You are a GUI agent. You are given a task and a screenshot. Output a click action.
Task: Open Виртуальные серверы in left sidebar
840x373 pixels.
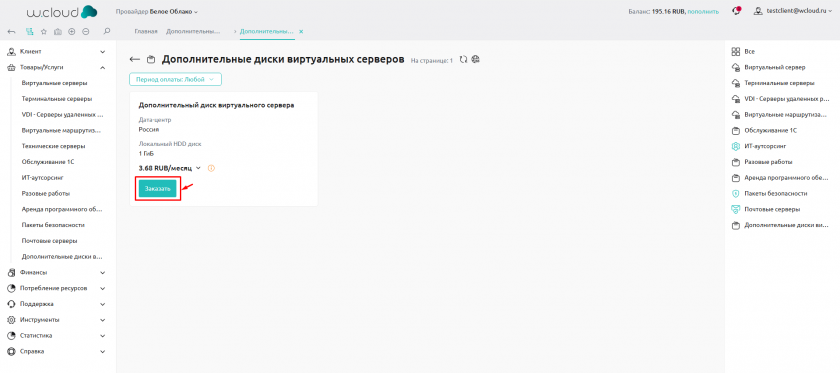(55, 83)
